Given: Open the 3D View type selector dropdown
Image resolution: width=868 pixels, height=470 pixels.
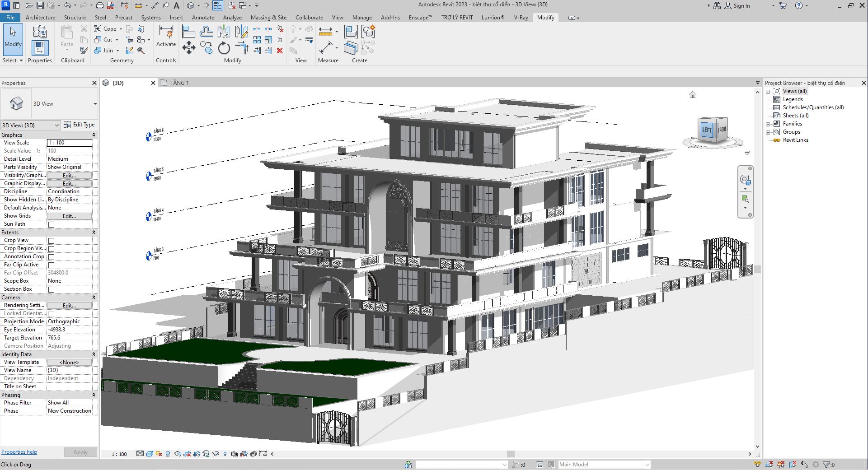Looking at the screenshot, I should [95, 104].
